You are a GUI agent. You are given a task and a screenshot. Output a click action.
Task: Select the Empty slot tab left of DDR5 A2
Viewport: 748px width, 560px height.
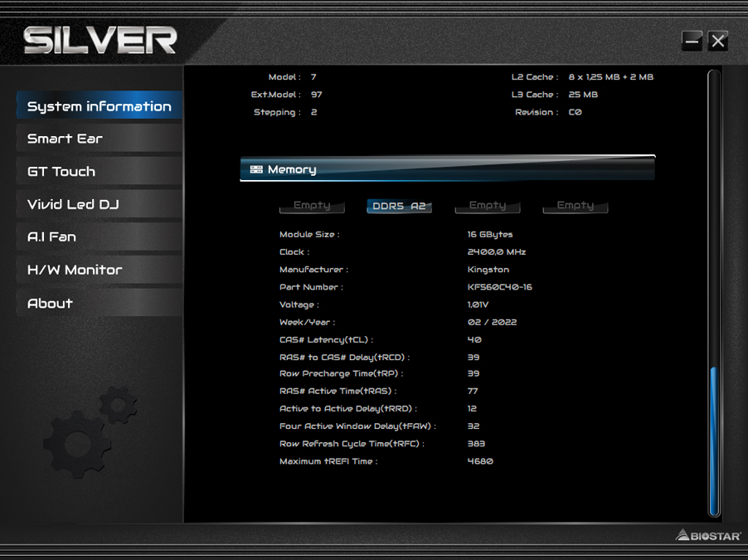[x=312, y=205]
